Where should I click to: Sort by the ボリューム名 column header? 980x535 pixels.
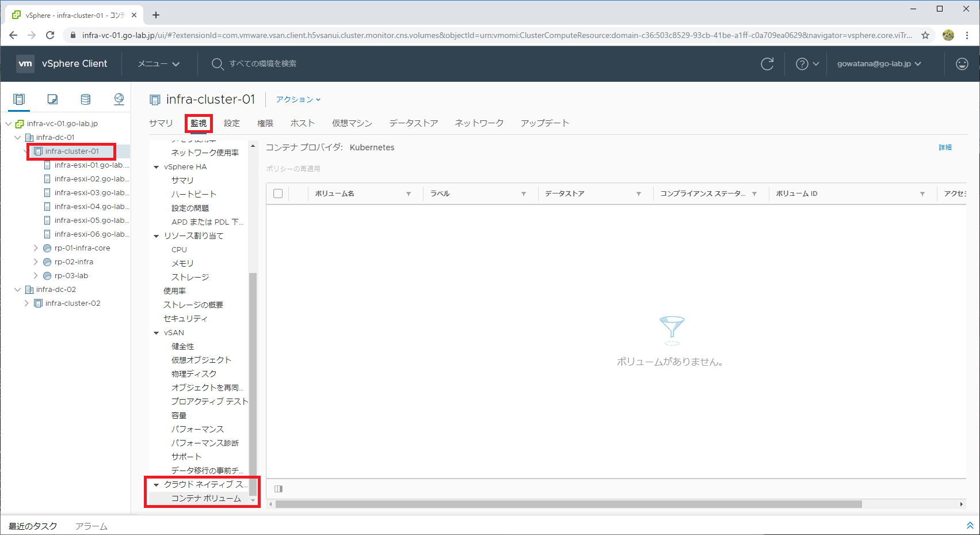pyautogui.click(x=335, y=194)
